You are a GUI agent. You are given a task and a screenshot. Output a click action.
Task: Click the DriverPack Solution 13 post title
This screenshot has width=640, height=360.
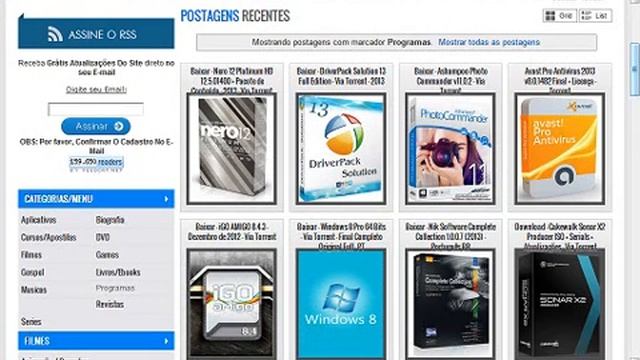pos(341,76)
